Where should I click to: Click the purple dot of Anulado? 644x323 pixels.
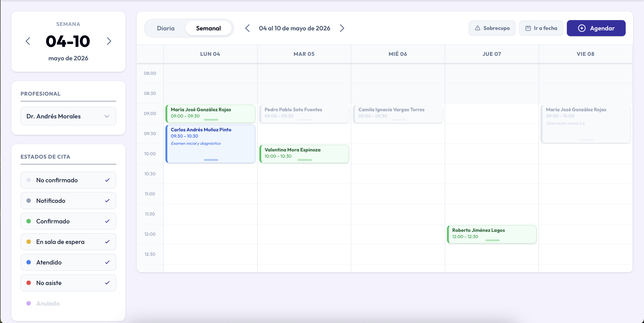point(29,303)
